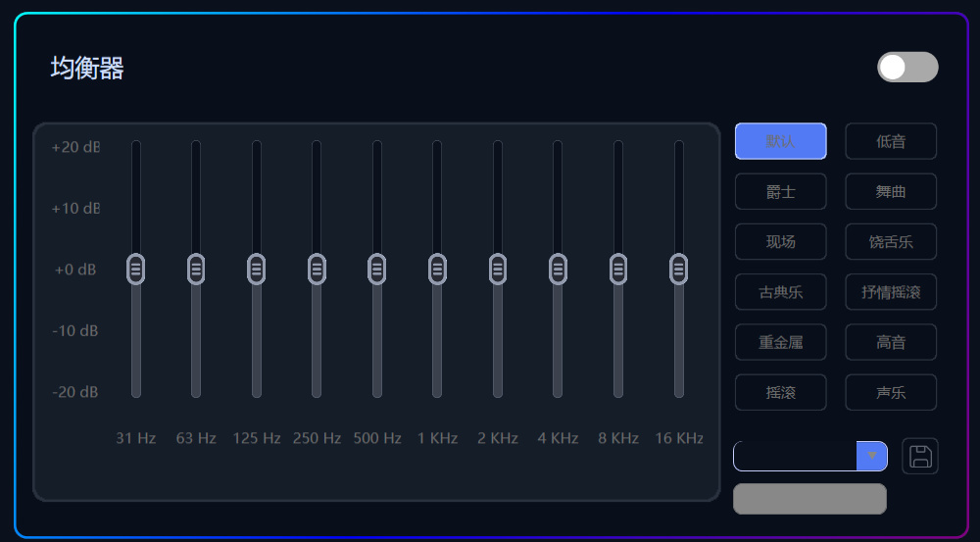The image size is (980, 542).
Task: Click the 63 Hz slider handle
Action: coord(196,270)
